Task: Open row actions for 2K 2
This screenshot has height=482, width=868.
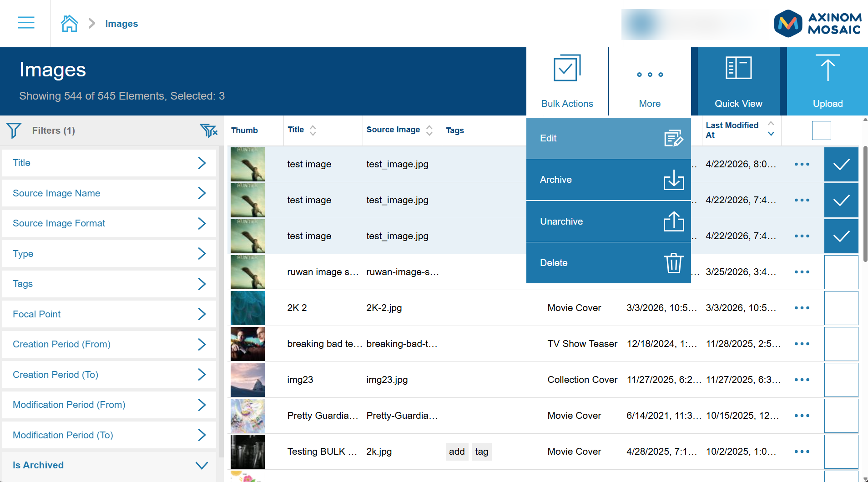Action: pyautogui.click(x=802, y=308)
